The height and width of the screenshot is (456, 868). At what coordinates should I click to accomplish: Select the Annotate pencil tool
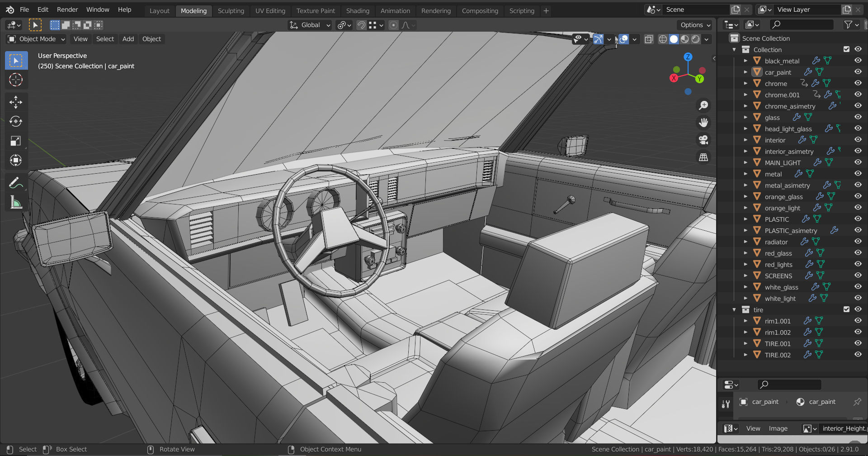coord(16,183)
